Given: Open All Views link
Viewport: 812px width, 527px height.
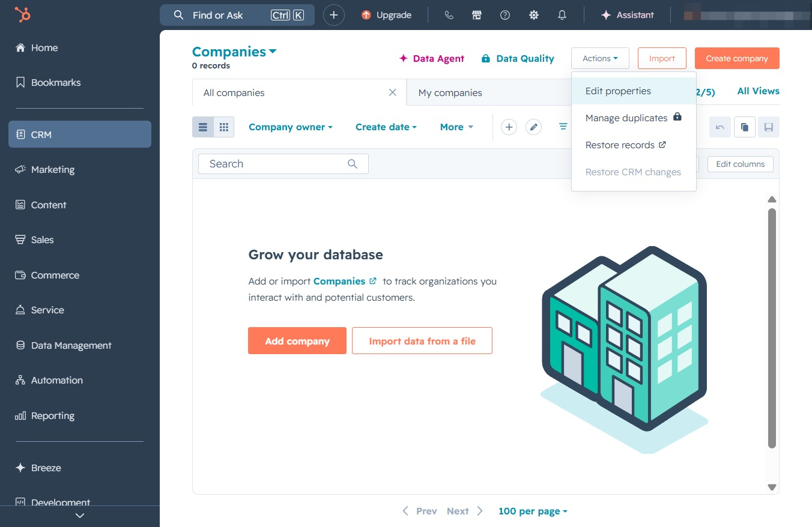Looking at the screenshot, I should [758, 91].
